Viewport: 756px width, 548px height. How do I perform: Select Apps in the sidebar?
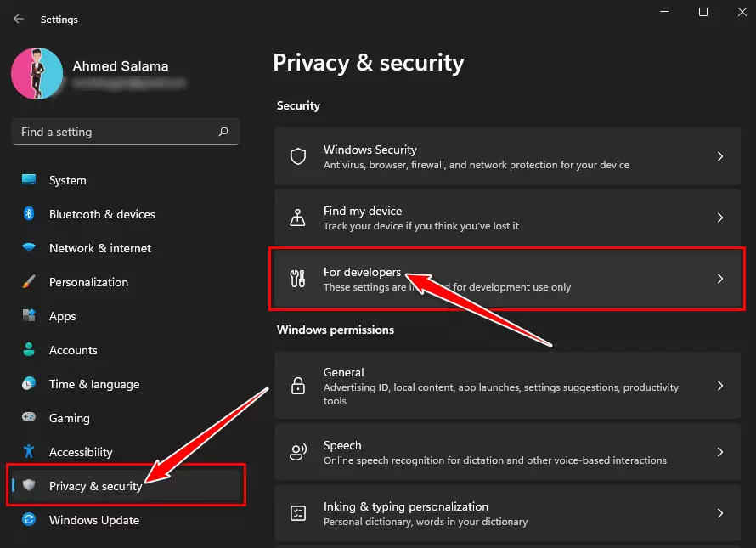(126, 316)
